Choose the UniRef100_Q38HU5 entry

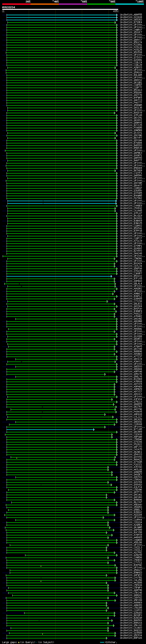pos(131,299)
